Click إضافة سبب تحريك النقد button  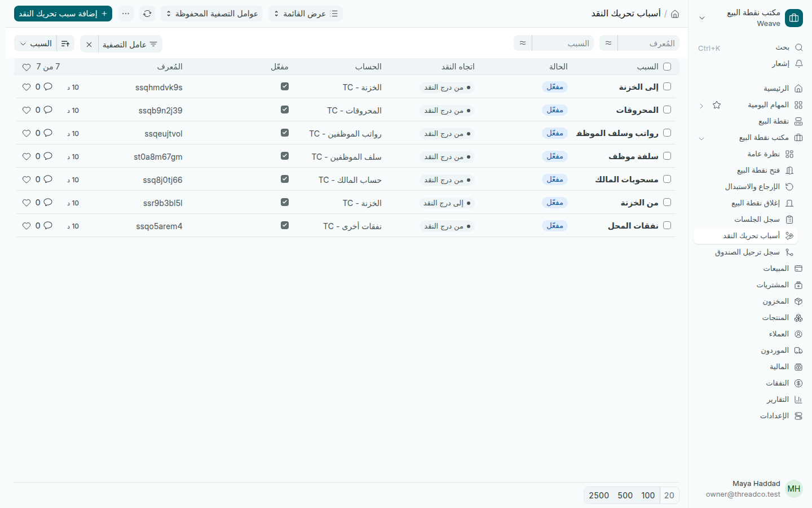(63, 14)
